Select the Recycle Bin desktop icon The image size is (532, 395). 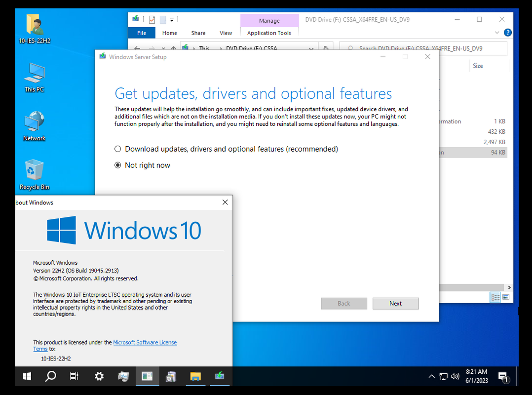34,175
